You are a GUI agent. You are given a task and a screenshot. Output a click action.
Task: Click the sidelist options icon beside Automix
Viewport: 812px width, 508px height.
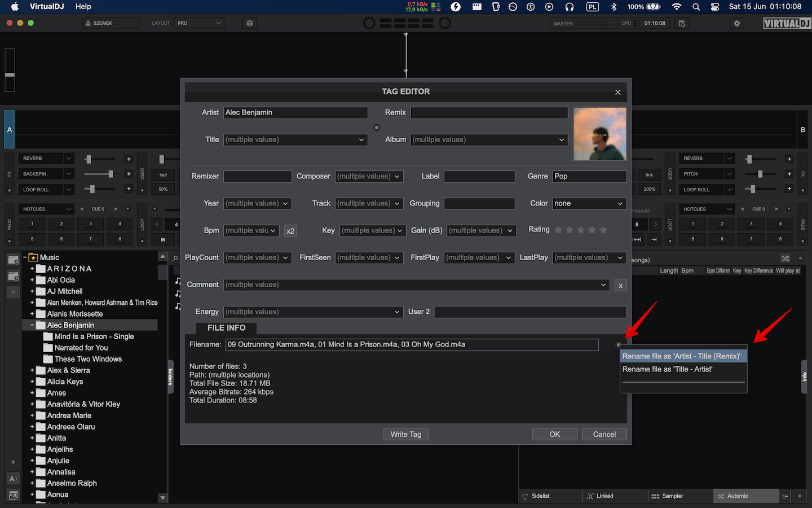(x=785, y=496)
